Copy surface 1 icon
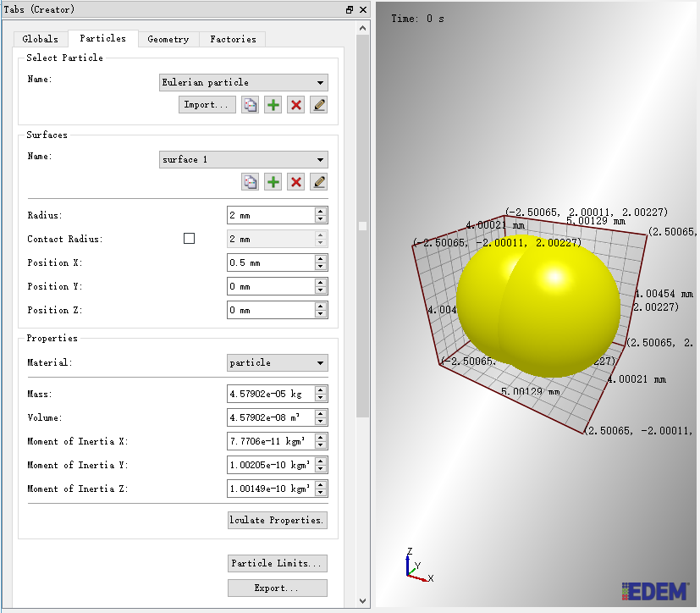700x613 pixels. [x=250, y=182]
